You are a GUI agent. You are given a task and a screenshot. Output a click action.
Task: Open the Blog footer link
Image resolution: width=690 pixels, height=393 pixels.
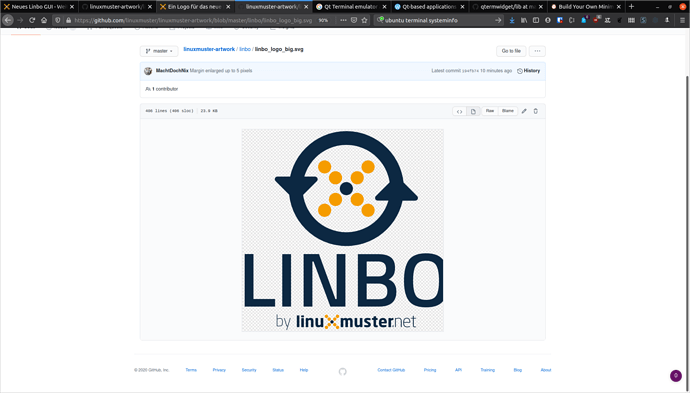click(518, 370)
